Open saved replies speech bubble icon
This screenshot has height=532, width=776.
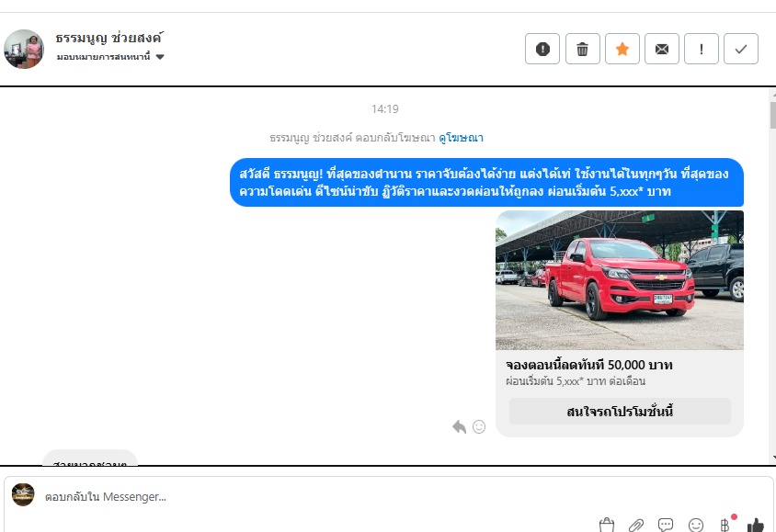pos(666,525)
